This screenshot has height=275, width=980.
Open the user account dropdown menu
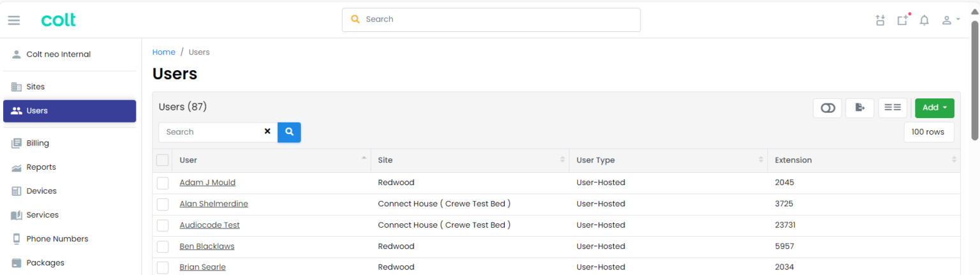click(951, 20)
